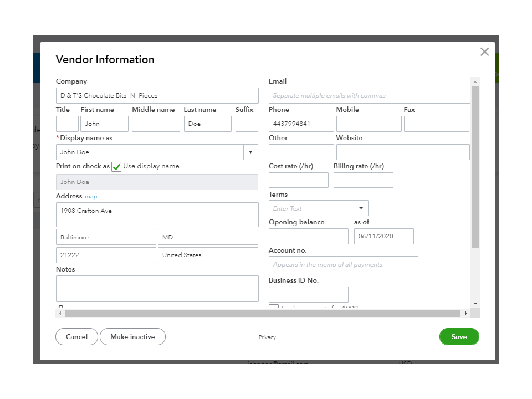
Task: Focus the Title input field
Action: pyautogui.click(x=67, y=124)
